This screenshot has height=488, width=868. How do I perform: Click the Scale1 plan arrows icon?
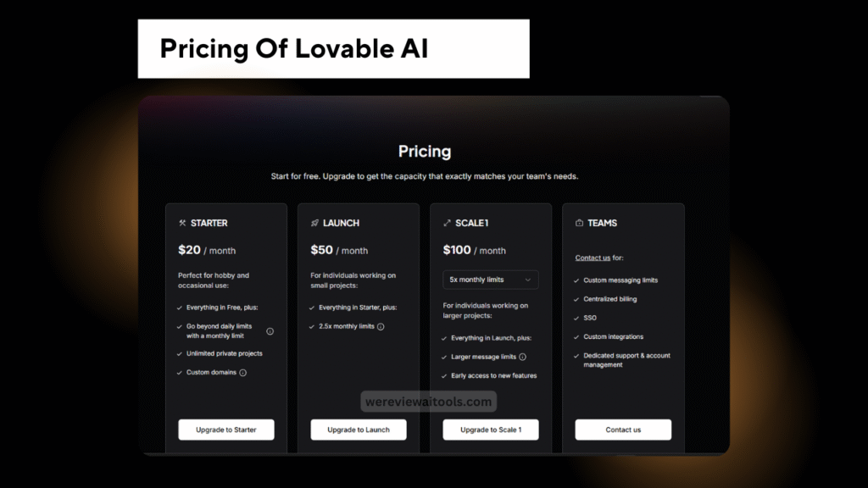coord(447,223)
